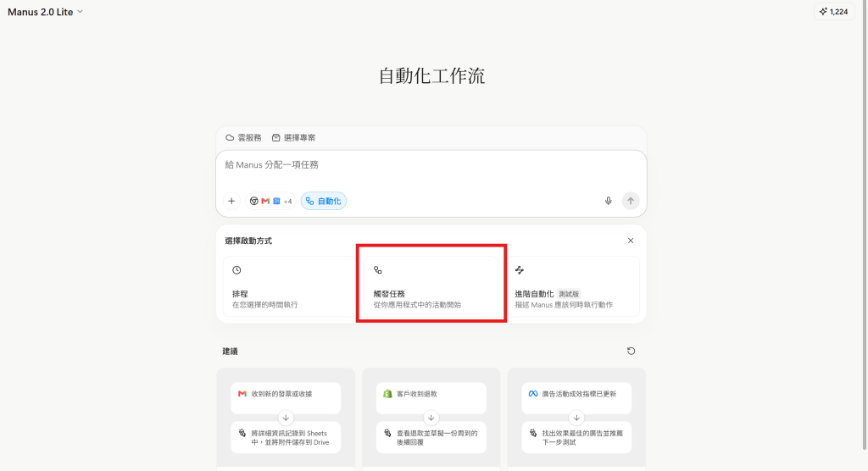This screenshot has height=471, width=868.
Task: Toggle the 自動化 automation chip
Action: pyautogui.click(x=324, y=201)
